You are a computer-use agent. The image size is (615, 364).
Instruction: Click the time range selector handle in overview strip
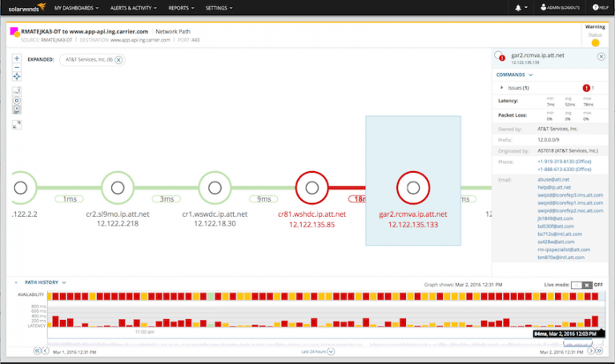pyautogui.click(x=578, y=344)
